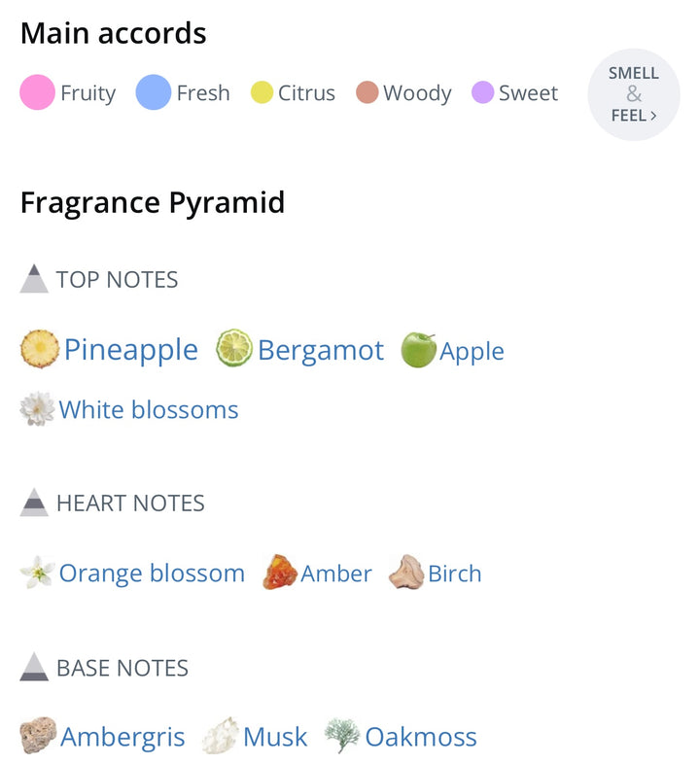Click the green apple icon
Viewport: 700px width, 765px height.
point(418,350)
